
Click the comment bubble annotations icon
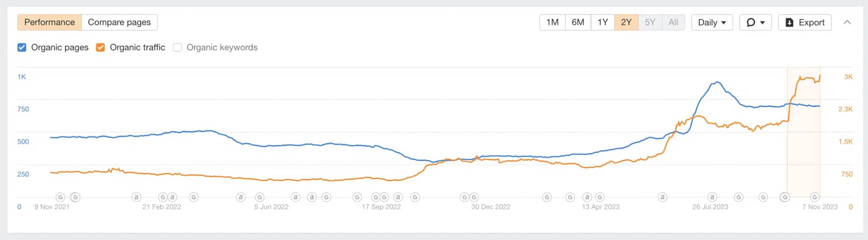[x=750, y=22]
